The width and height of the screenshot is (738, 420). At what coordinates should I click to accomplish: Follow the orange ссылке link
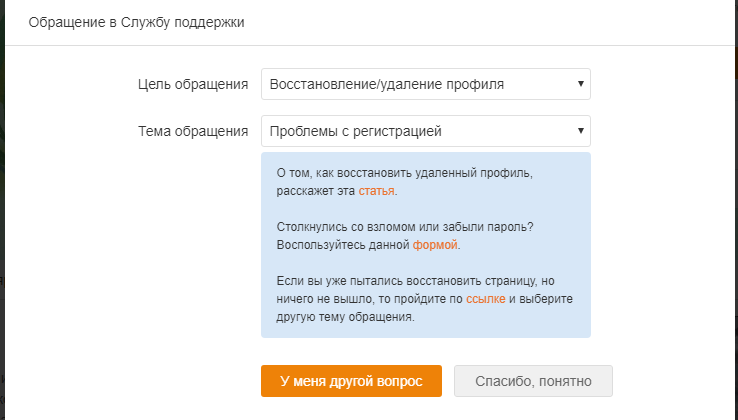coord(485,299)
